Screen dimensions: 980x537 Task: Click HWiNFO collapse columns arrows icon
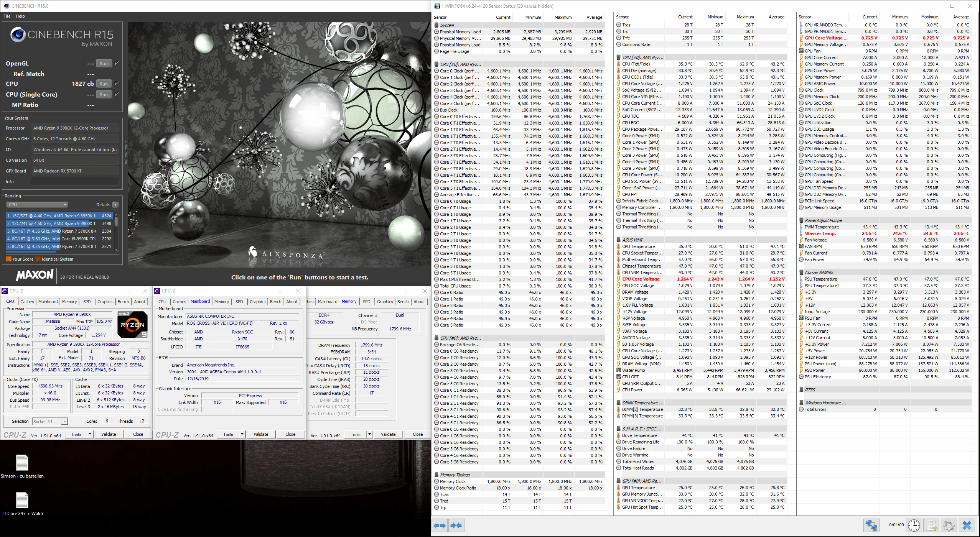coord(456,526)
